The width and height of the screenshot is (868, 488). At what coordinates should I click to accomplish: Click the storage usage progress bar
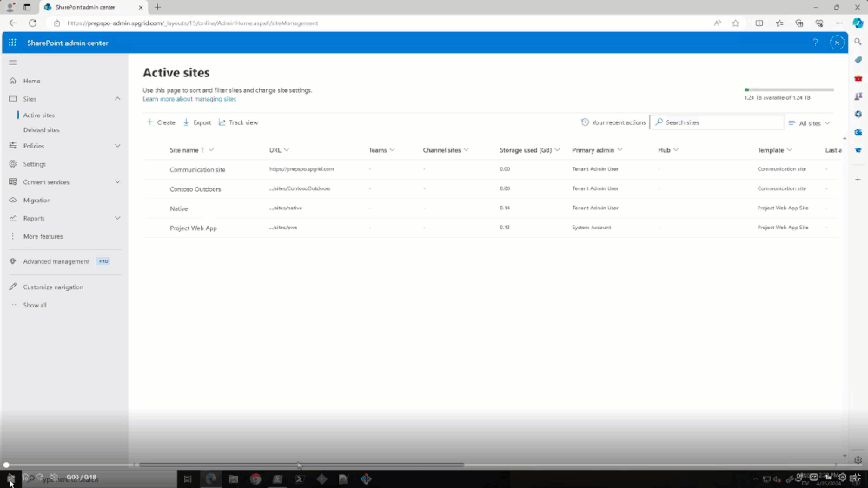[x=789, y=89]
